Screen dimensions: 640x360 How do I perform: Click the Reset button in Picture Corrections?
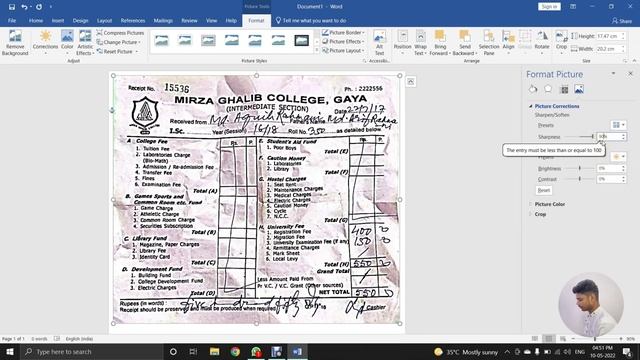tap(543, 190)
